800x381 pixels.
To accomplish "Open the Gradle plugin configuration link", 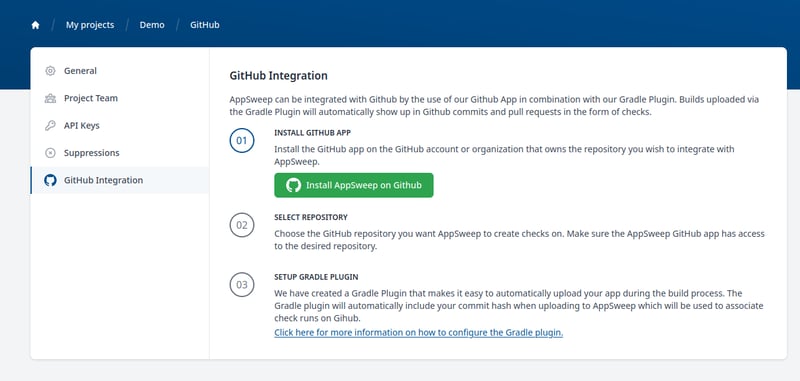I will coord(418,333).
